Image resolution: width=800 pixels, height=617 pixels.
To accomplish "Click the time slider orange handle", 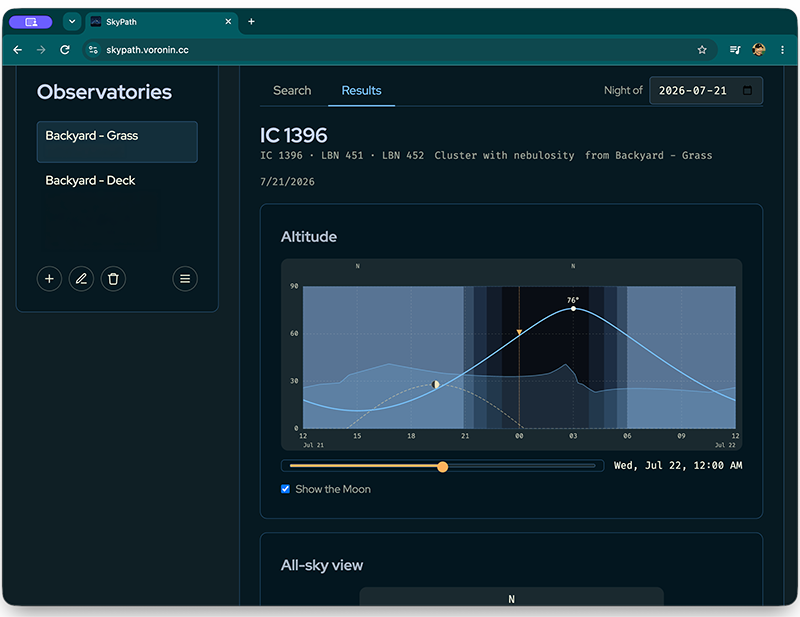I will click(x=443, y=466).
